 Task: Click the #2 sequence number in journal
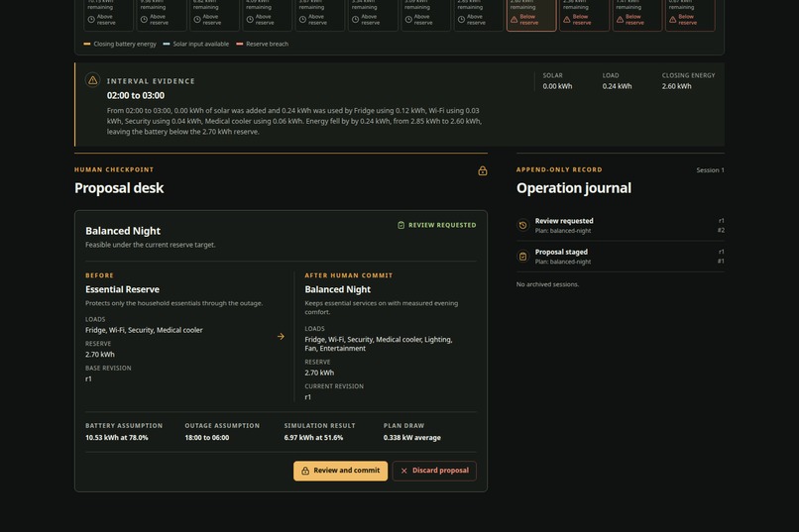click(721, 230)
